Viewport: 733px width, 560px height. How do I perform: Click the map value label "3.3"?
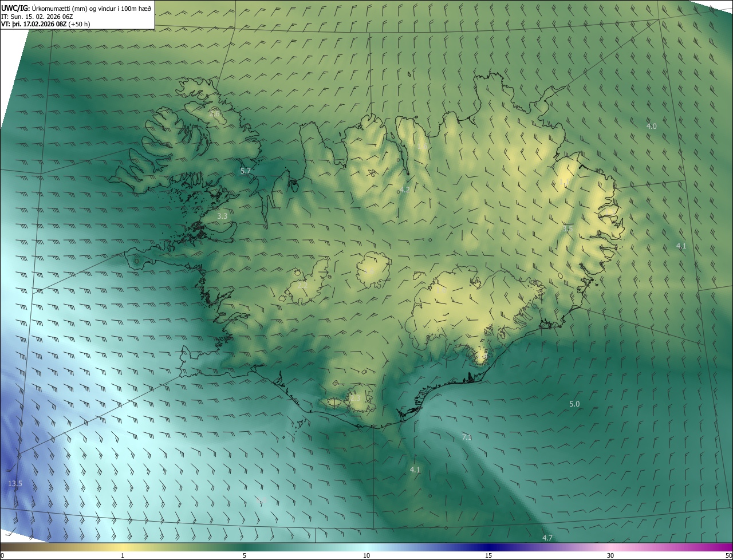(223, 216)
